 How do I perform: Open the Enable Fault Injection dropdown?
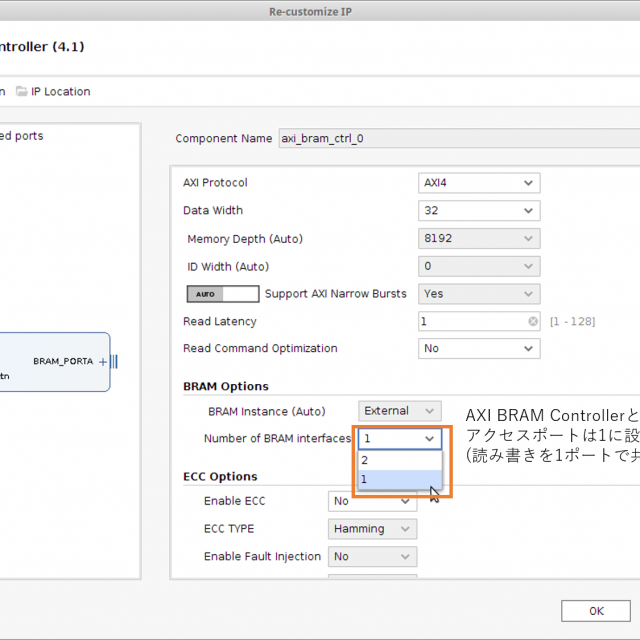click(x=372, y=557)
